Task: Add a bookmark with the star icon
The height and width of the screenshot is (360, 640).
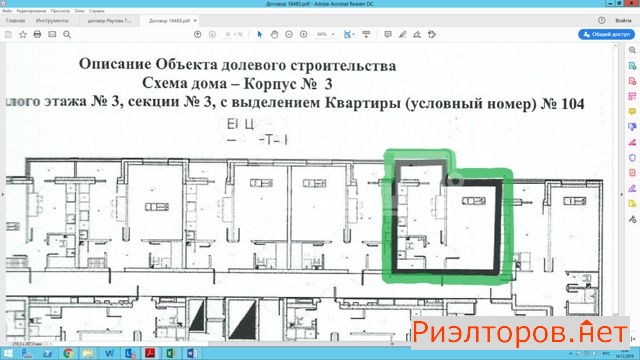Action: (x=23, y=35)
